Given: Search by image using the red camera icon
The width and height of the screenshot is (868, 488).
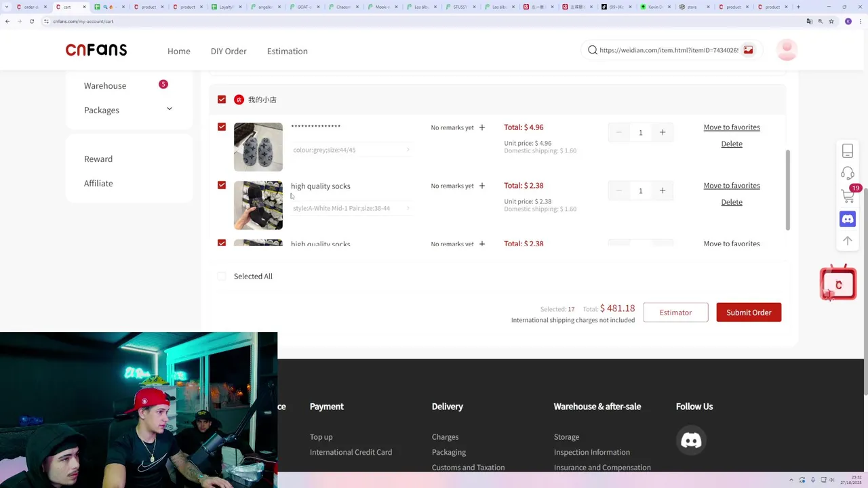Looking at the screenshot, I should click(x=748, y=50).
